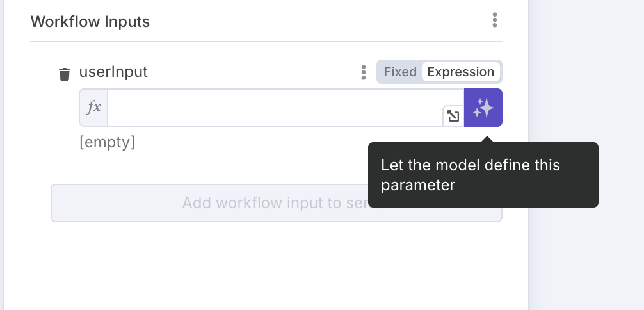
Task: Click the userInput parameter label
Action: pos(113,72)
